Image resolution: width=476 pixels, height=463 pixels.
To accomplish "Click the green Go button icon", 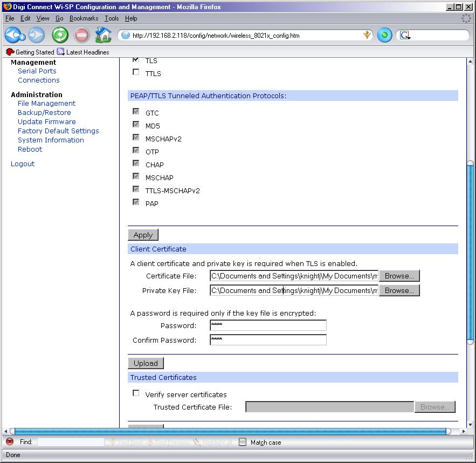I will tap(384, 36).
